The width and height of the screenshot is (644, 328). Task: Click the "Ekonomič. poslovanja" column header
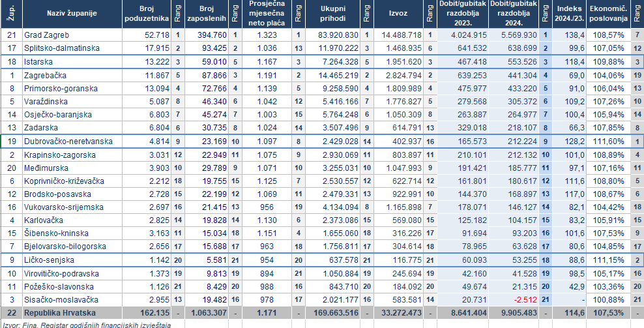607,14
